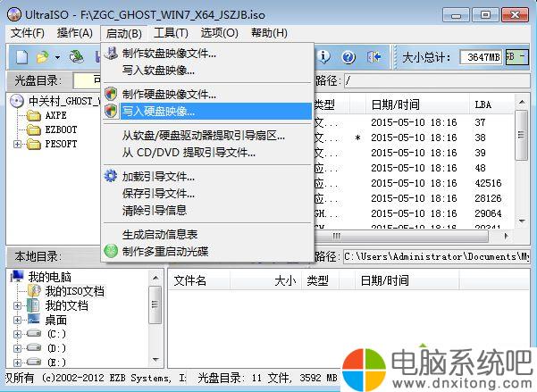The width and height of the screenshot is (537, 392).
Task: Click the exit arrow toolbar icon
Action: coord(374,57)
